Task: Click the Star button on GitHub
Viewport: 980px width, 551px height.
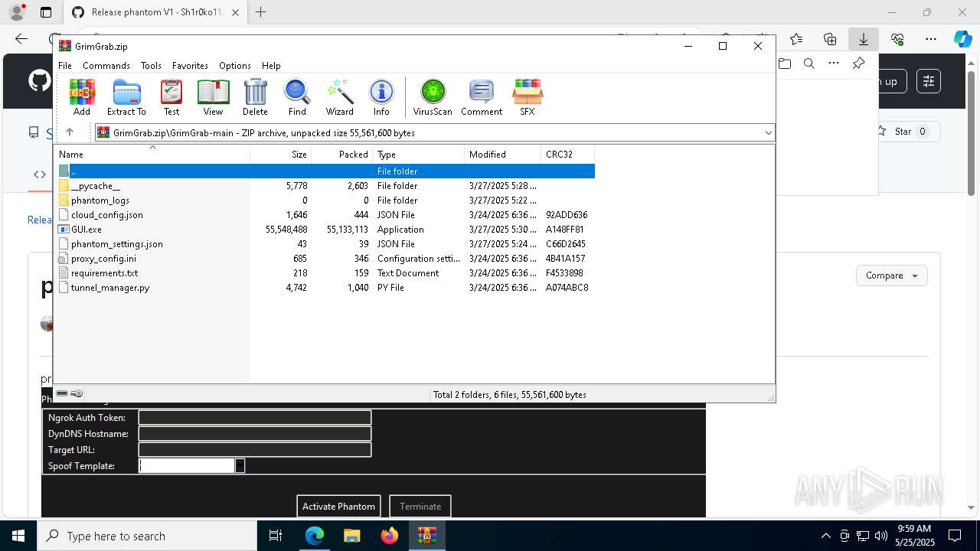Action: pos(903,132)
